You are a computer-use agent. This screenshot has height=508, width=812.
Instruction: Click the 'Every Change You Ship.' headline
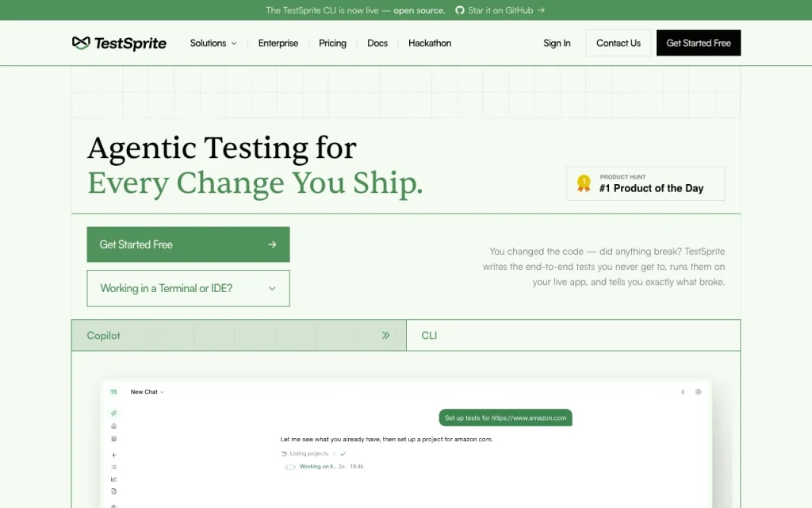coord(255,183)
